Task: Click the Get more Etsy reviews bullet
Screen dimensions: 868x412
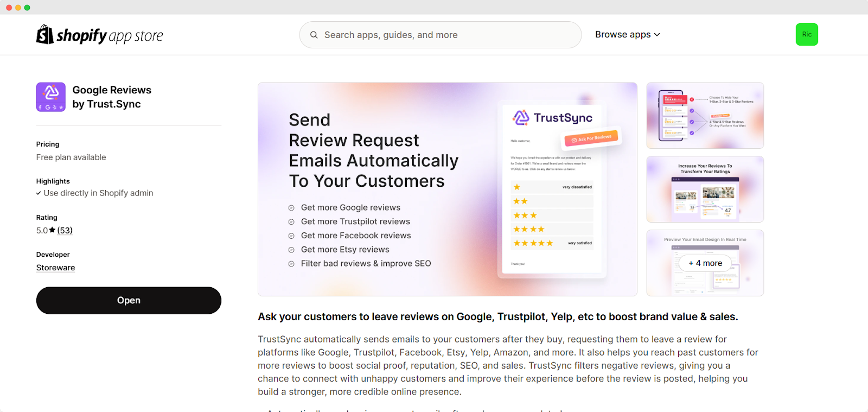Action: [x=345, y=250]
